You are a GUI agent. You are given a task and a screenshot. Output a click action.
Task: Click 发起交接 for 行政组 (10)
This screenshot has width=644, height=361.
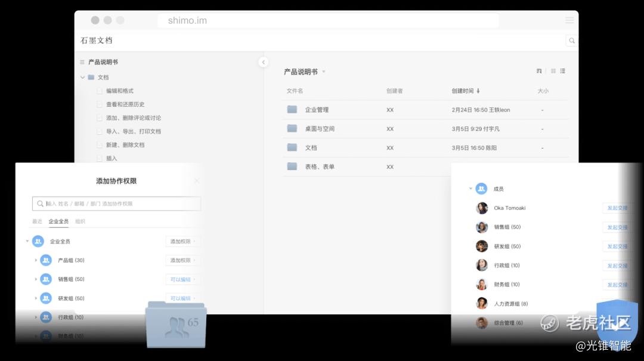pyautogui.click(x=617, y=266)
